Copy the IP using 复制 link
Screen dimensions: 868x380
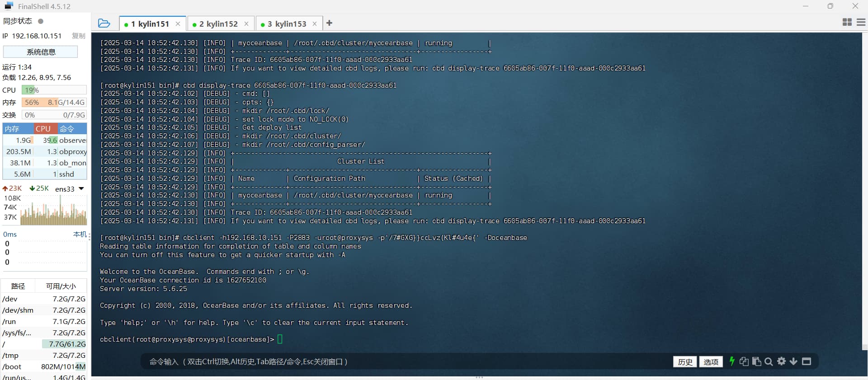coord(79,36)
